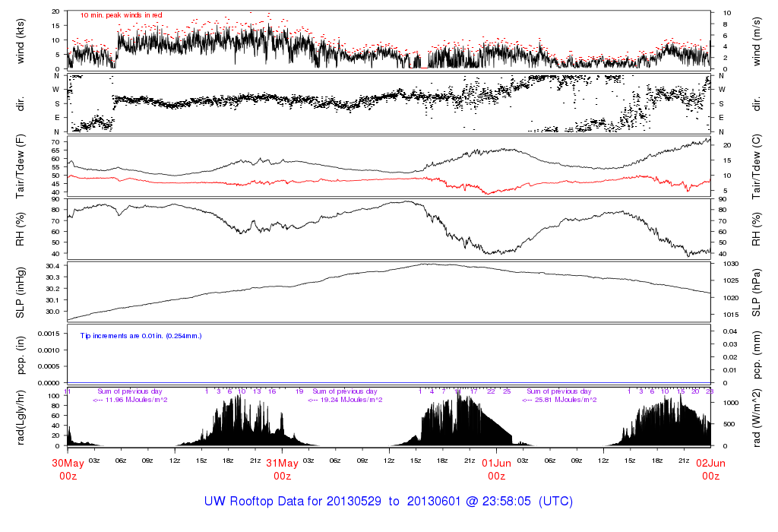
Task: Select the 'Tair/Tdew (C)' axis label
Action: (757, 166)
